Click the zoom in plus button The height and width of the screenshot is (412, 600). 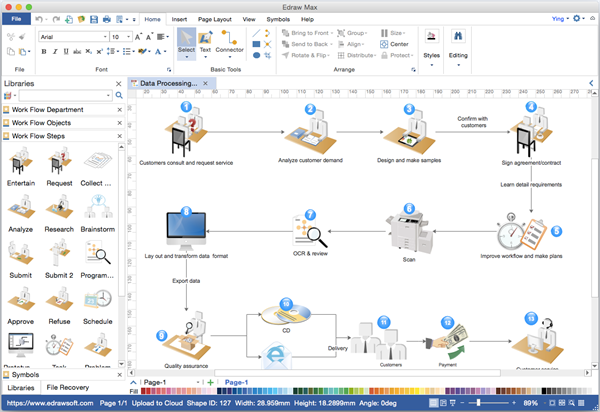[514, 403]
